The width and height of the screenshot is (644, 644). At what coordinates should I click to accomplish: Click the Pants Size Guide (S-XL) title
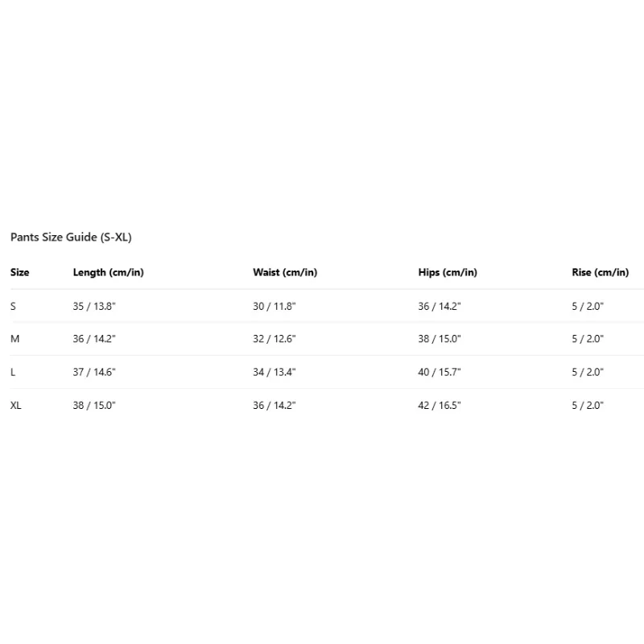tap(71, 237)
